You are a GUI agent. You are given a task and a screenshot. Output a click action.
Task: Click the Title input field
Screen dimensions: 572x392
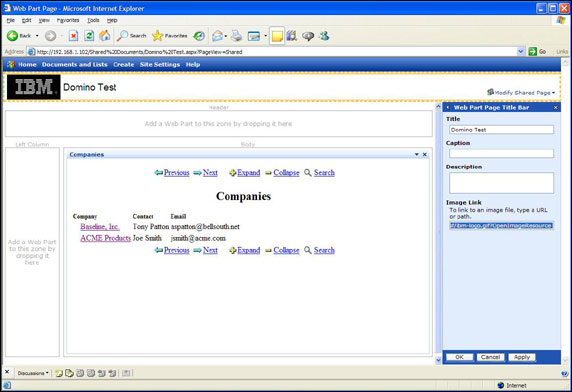pos(501,129)
